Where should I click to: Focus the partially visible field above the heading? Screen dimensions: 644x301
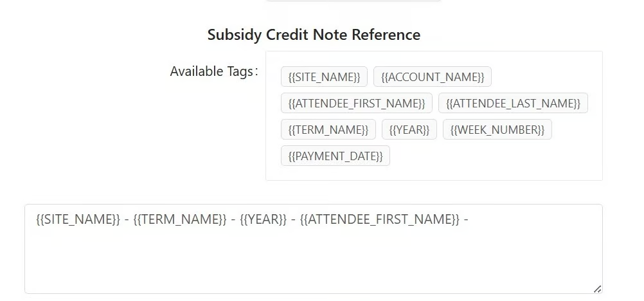tap(353, 1)
